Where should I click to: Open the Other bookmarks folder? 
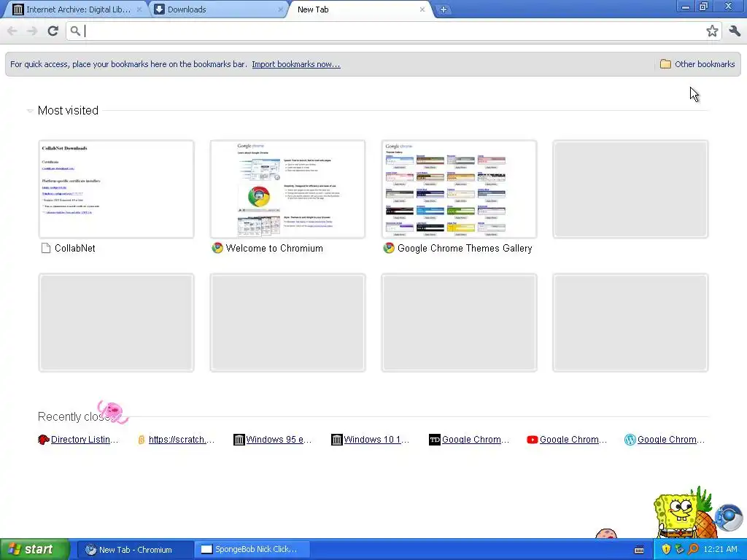point(697,64)
